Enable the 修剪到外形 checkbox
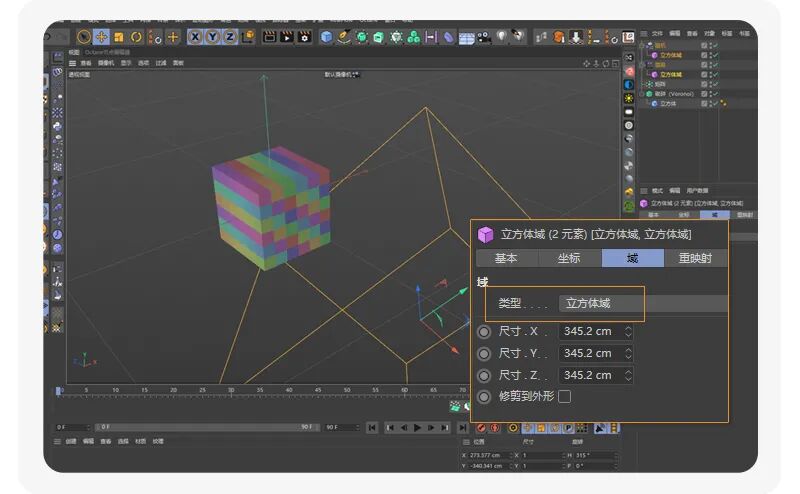The height and width of the screenshot is (494, 800). point(564,397)
